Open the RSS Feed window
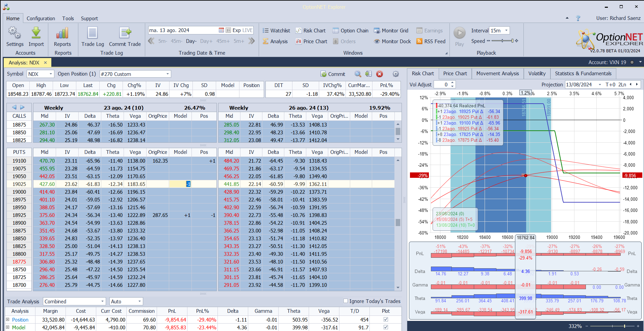Image resolution: width=644 pixels, height=331 pixels. tap(431, 42)
